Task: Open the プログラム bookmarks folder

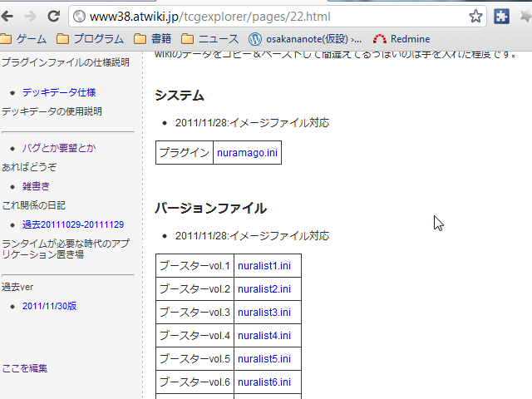Action: [90, 38]
